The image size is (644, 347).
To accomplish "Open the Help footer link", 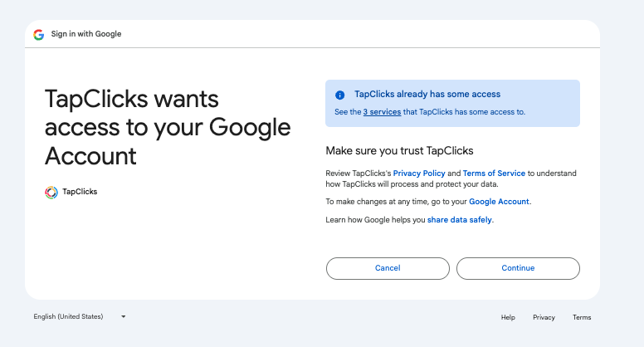I will point(508,317).
